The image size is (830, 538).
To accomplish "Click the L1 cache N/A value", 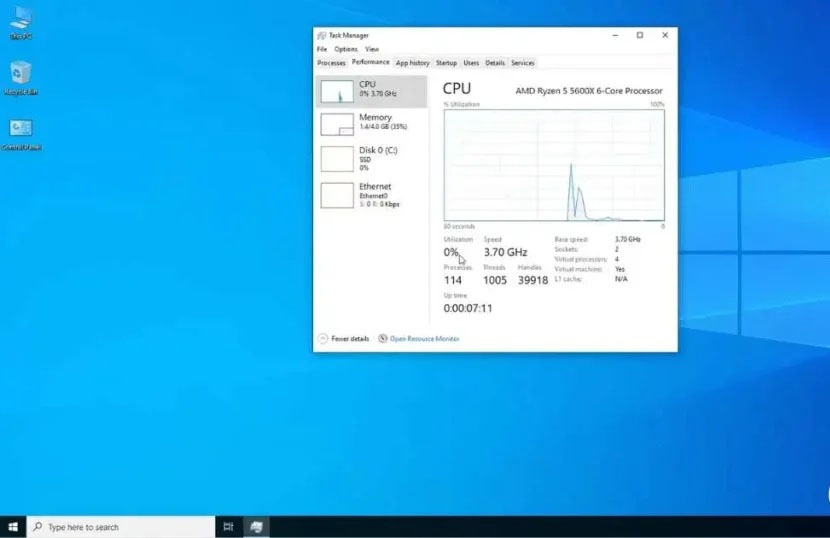I will (621, 279).
